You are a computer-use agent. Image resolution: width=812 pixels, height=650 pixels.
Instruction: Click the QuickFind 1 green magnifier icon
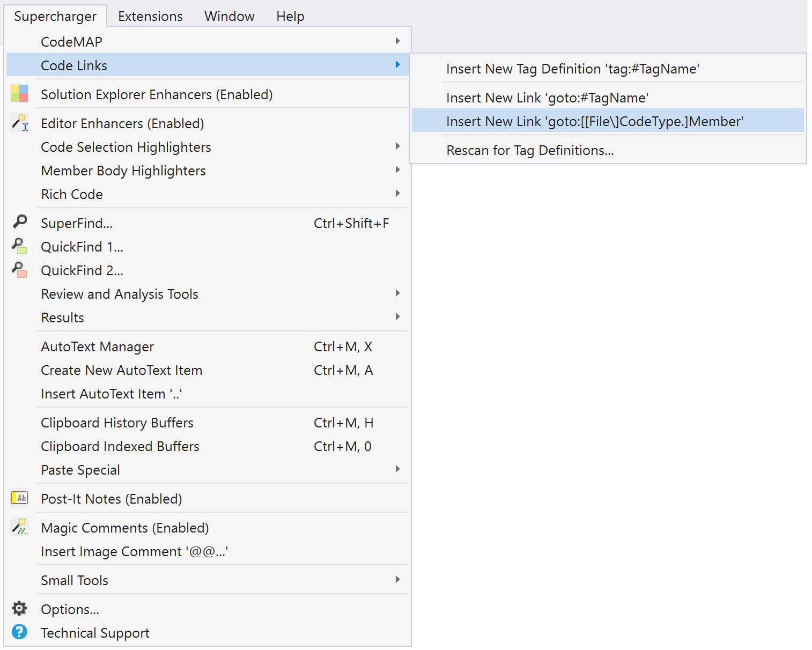(19, 246)
